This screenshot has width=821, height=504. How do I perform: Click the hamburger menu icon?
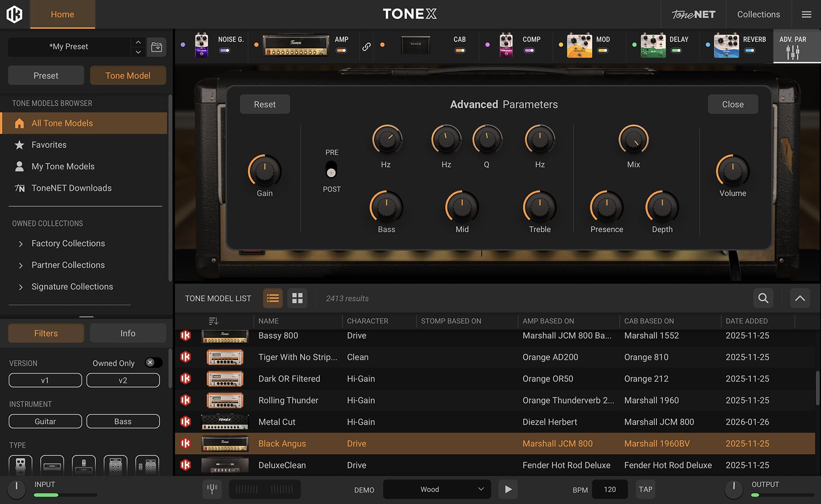[807, 14]
